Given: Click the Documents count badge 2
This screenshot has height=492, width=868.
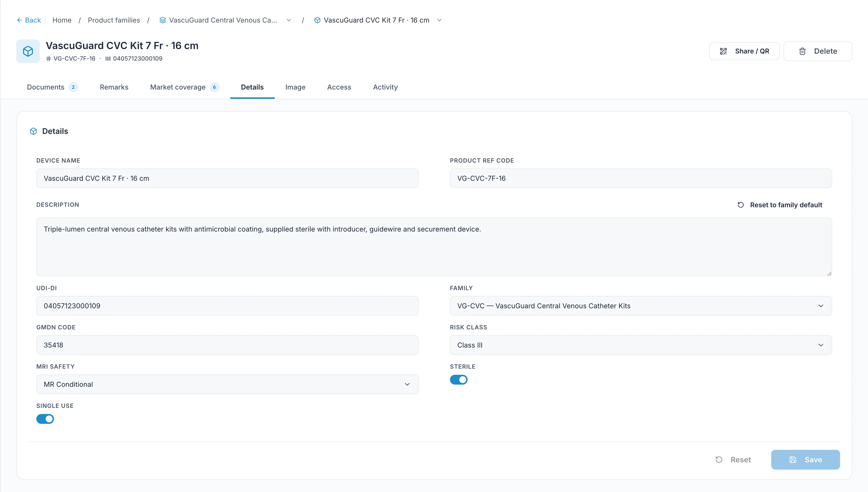Looking at the screenshot, I should [x=73, y=87].
